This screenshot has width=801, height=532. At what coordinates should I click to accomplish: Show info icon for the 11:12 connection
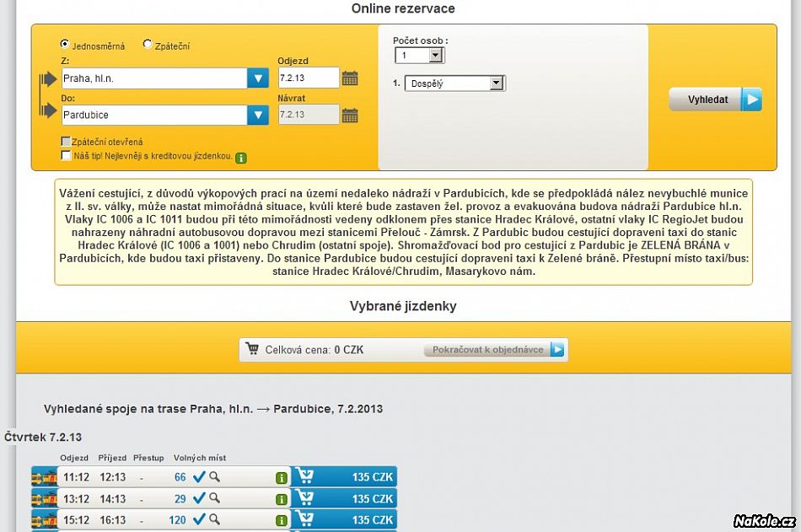click(x=281, y=478)
